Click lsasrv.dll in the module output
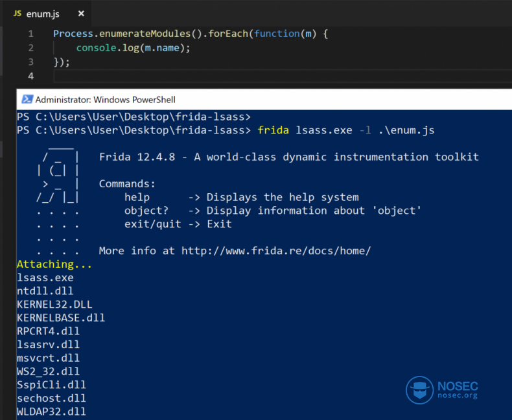512x420 pixels. click(x=49, y=345)
